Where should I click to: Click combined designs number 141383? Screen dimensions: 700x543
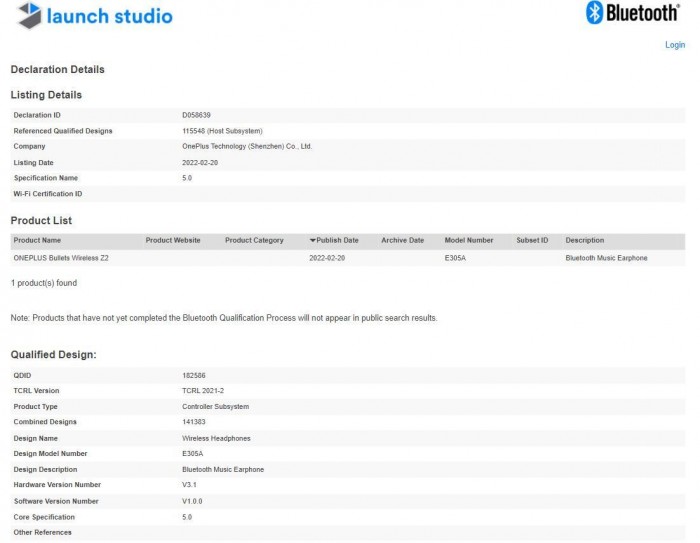[x=194, y=422]
